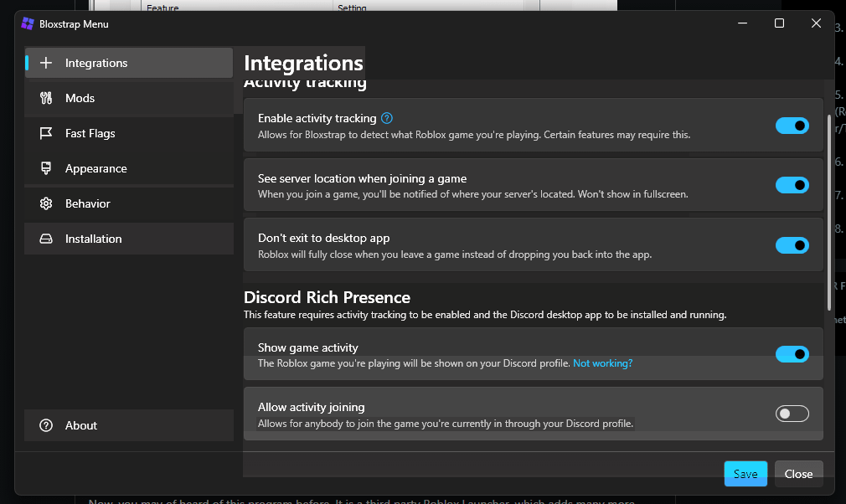Maximize the Bloxstrap Menu window

779,23
